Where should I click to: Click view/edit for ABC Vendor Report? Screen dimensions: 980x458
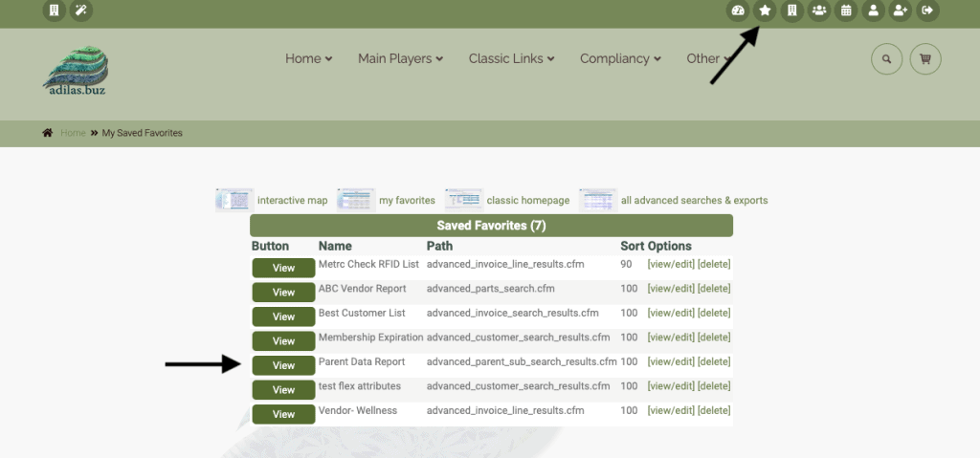pyautogui.click(x=671, y=289)
